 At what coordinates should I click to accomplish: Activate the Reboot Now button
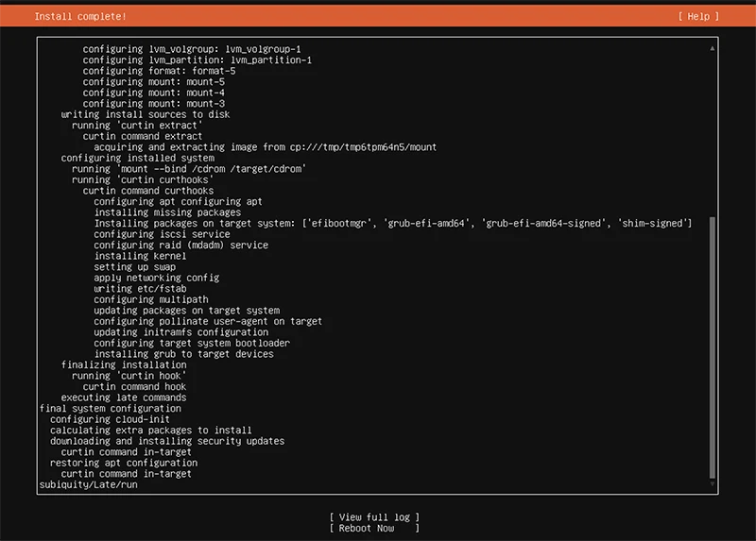[x=374, y=528]
